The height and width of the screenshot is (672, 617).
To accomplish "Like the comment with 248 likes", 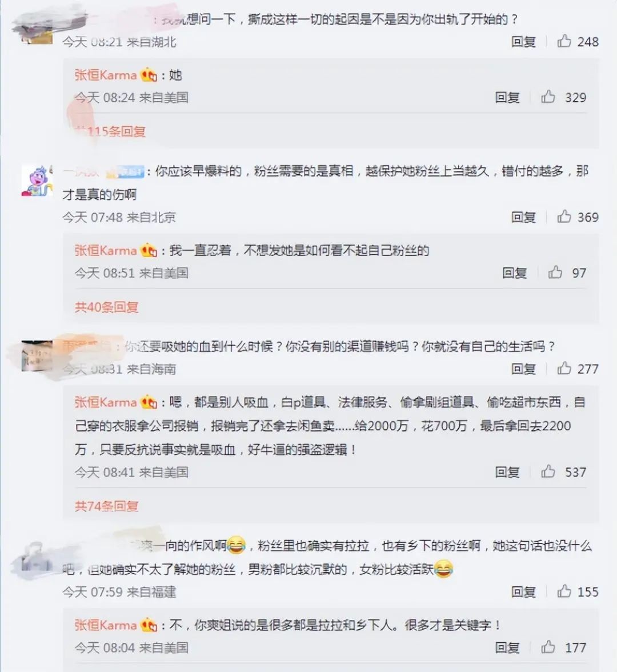I will click(564, 41).
